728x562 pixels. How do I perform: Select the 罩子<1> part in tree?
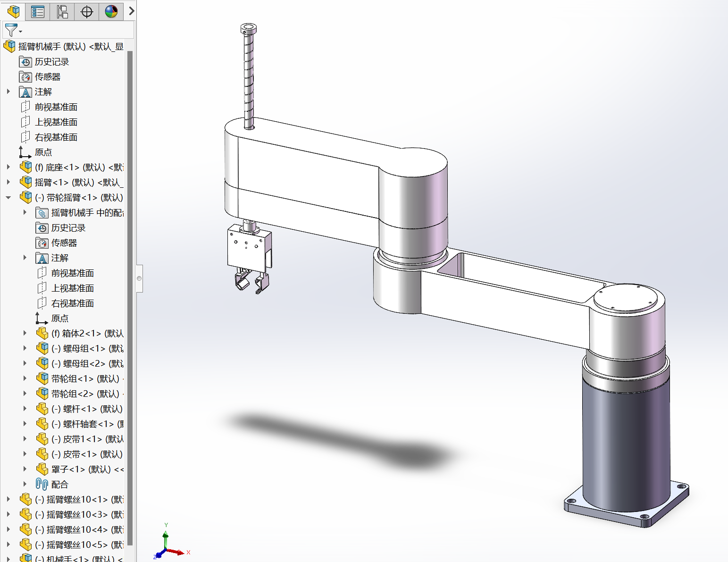point(68,470)
